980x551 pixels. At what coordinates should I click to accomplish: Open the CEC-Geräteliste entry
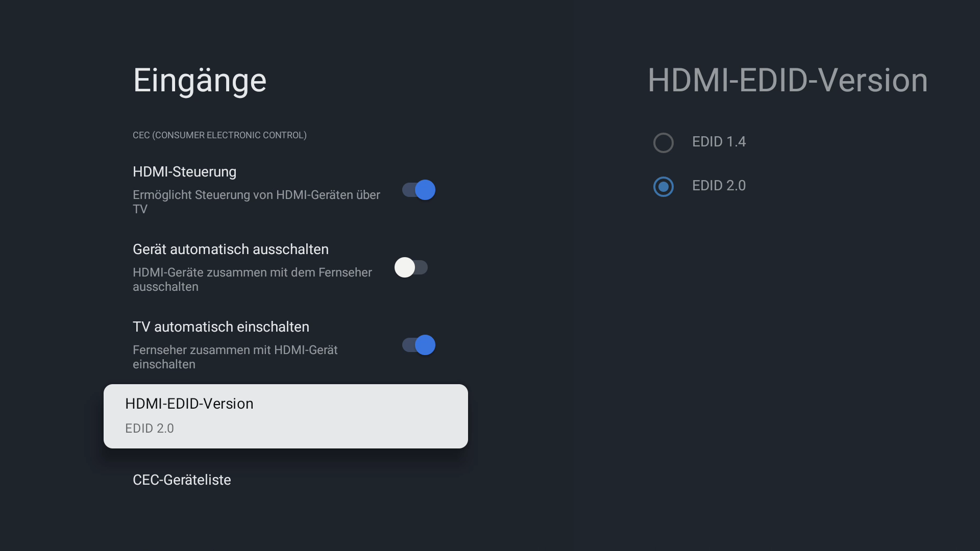pyautogui.click(x=182, y=480)
